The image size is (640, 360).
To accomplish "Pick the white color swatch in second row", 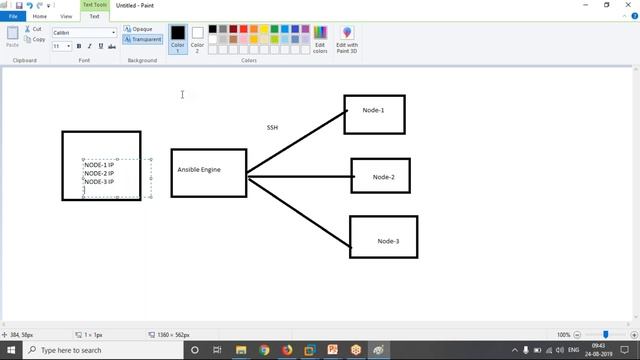I will coord(213,39).
